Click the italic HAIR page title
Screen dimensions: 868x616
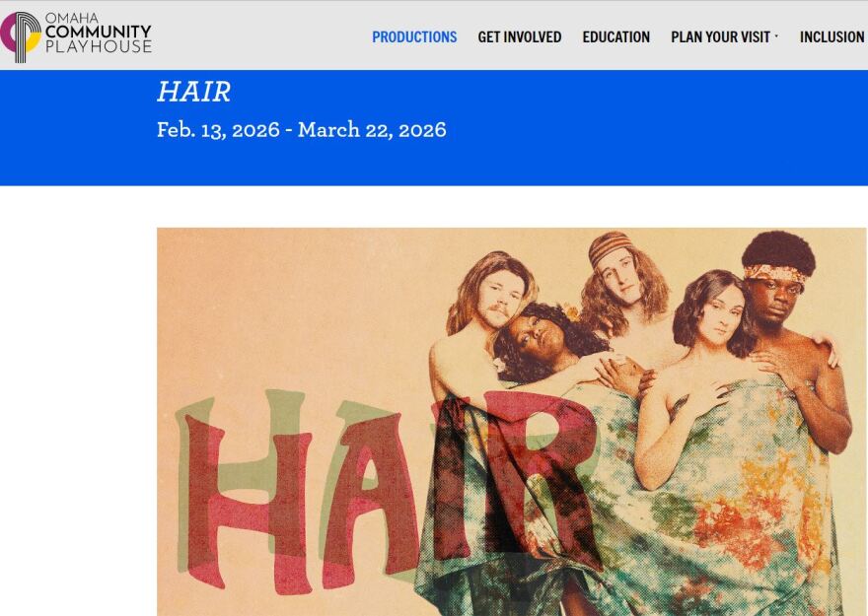pyautogui.click(x=193, y=92)
